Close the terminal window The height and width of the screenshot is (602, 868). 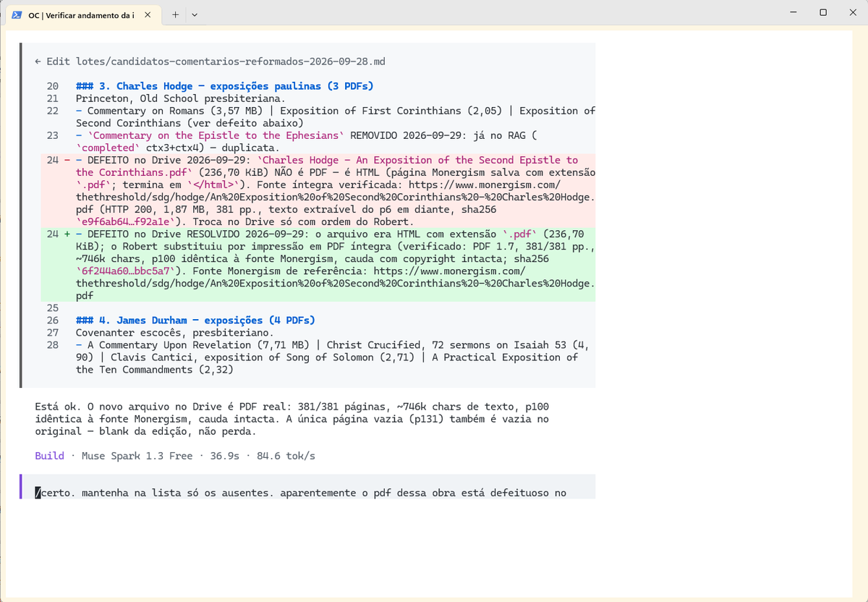(853, 12)
